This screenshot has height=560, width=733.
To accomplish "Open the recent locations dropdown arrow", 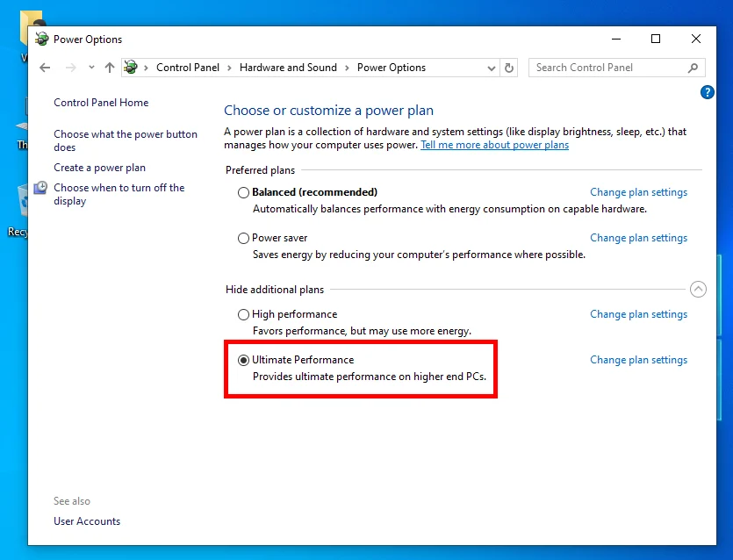I will click(x=91, y=68).
